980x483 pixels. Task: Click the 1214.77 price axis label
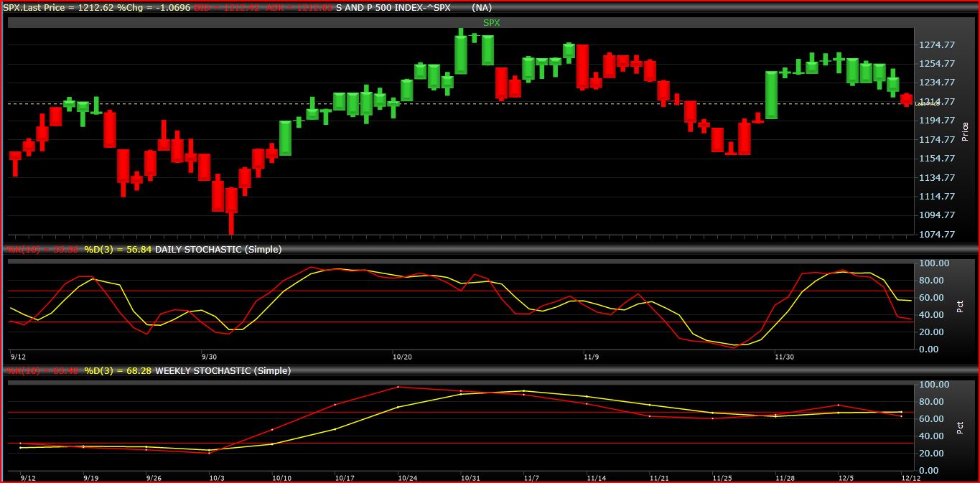[x=937, y=102]
